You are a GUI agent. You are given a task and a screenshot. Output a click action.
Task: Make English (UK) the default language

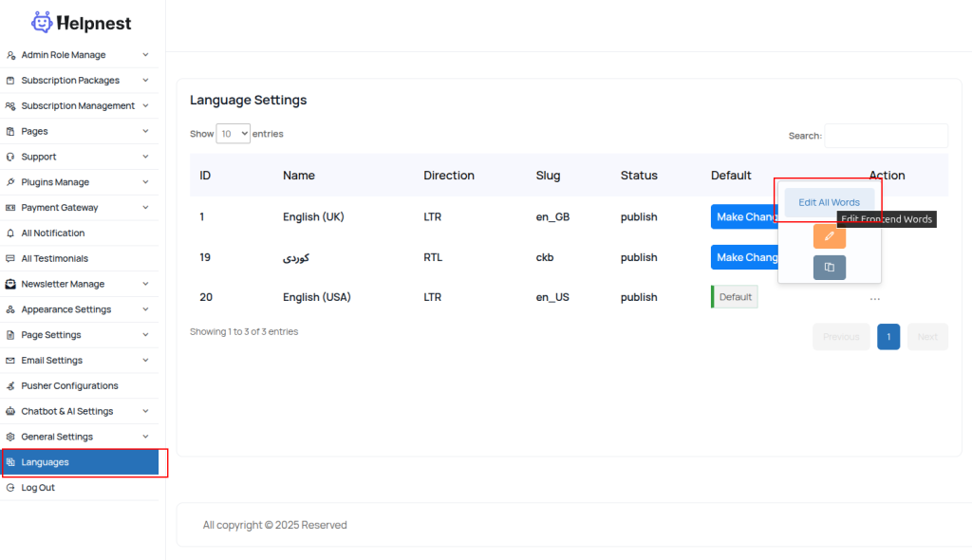(x=745, y=217)
